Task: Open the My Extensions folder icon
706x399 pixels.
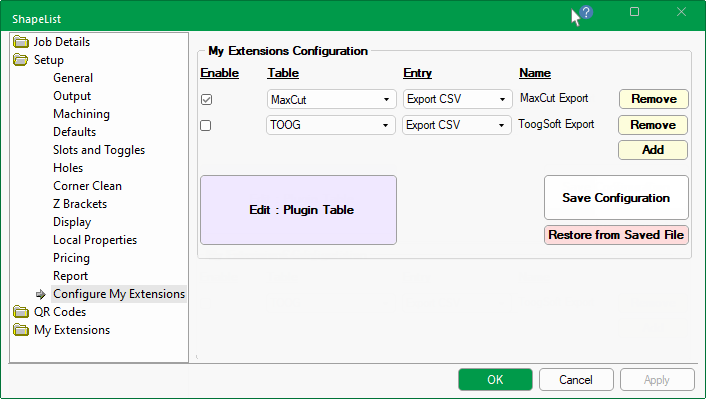Action: (x=21, y=330)
